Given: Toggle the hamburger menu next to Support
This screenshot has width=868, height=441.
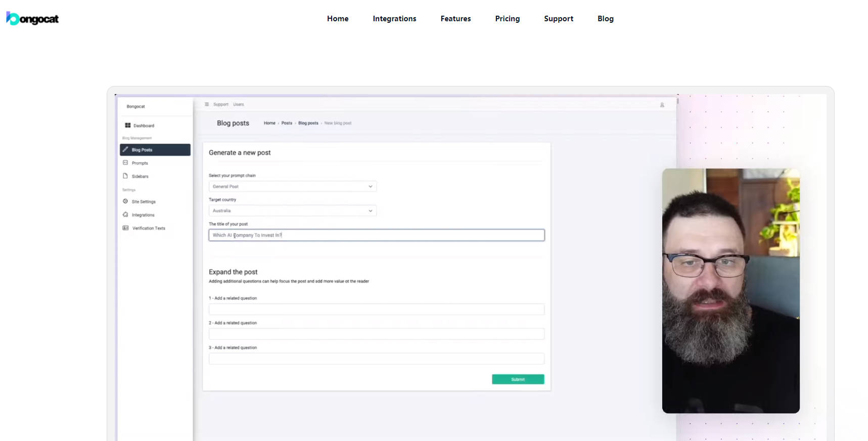Looking at the screenshot, I should tap(206, 104).
